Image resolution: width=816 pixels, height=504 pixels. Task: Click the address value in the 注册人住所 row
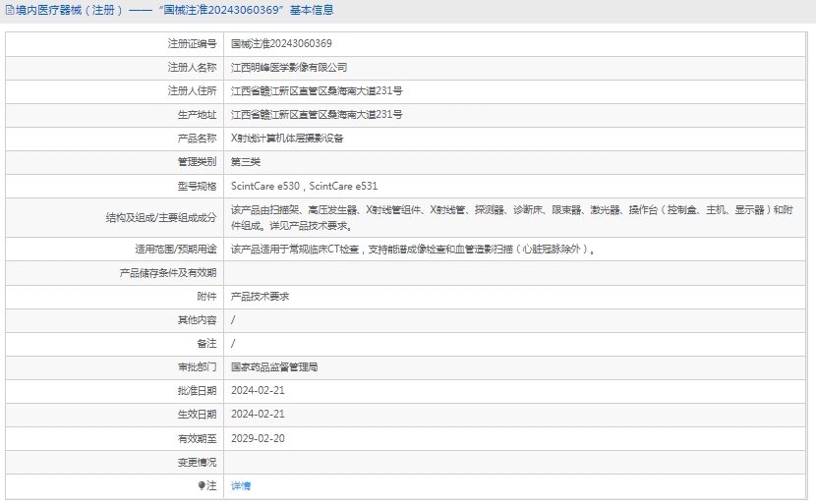pyautogui.click(x=316, y=91)
